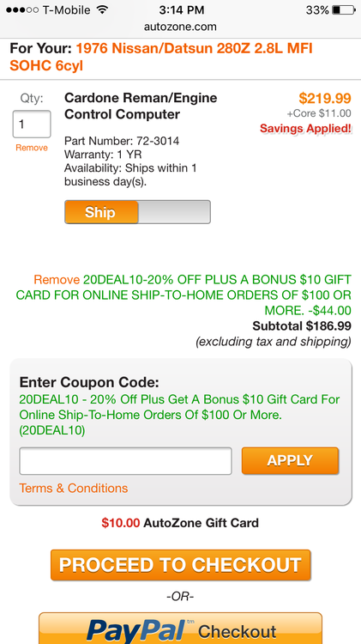Screen dimensions: 361x644
Task: Remove the 20DEAL10 coupon discount
Action: click(x=57, y=280)
